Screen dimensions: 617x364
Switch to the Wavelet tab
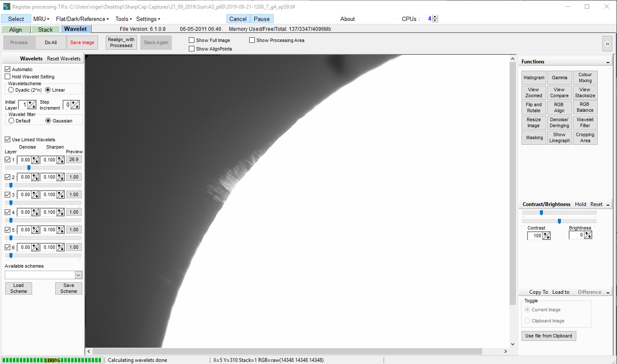(x=75, y=29)
